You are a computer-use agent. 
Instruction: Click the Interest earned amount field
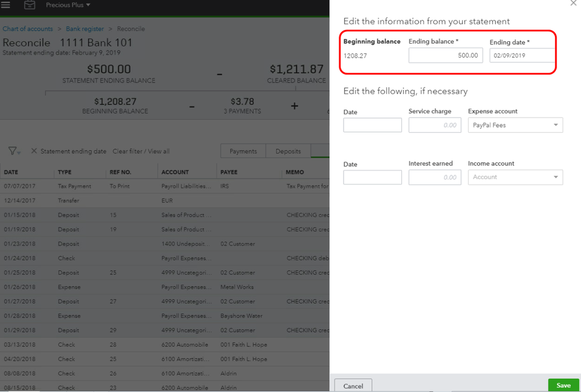coord(430,177)
